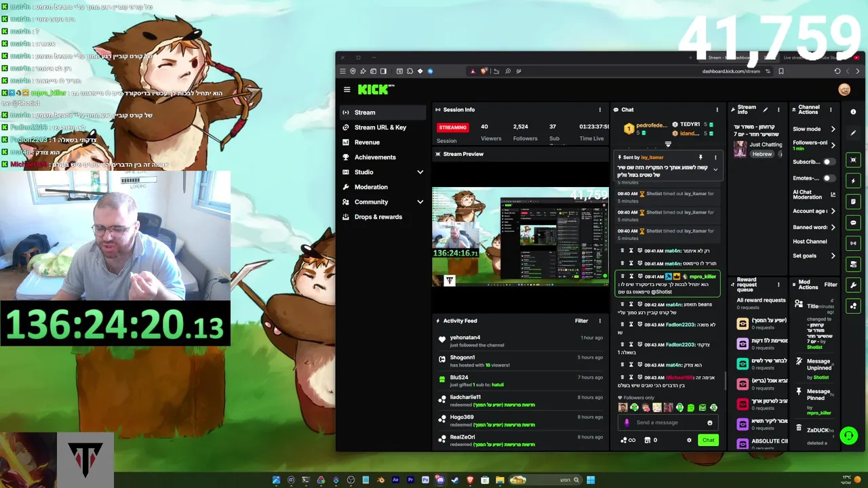The image size is (868, 488).
Task: Click the browser bookmark icon
Action: click(781, 71)
